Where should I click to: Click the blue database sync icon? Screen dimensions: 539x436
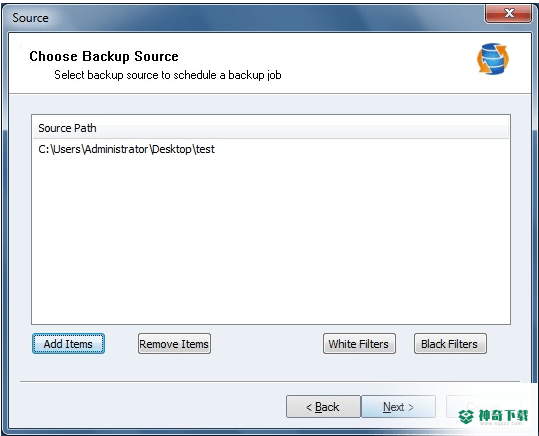tap(493, 59)
